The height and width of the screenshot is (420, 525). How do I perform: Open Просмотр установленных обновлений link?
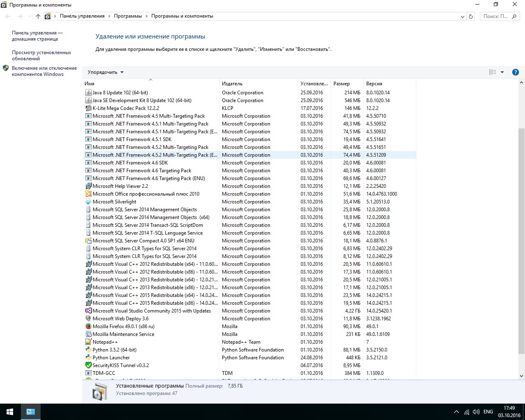pos(41,55)
